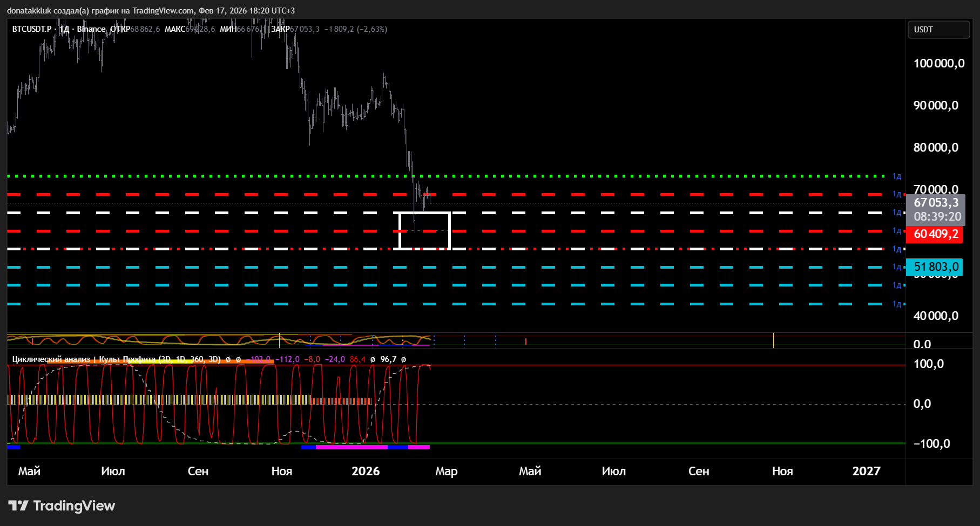Click the Мар label on the time axis

(446, 472)
